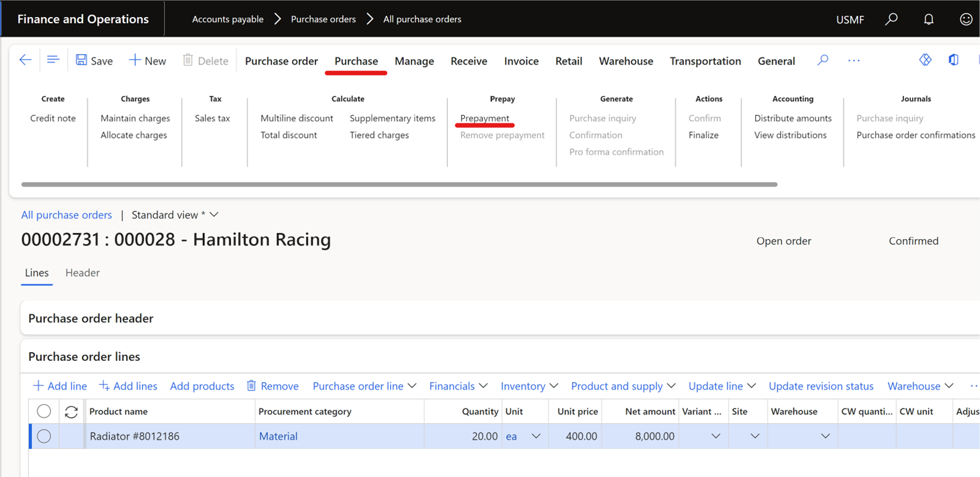Expand the Financials menu
The width and height of the screenshot is (980, 477).
pos(458,386)
